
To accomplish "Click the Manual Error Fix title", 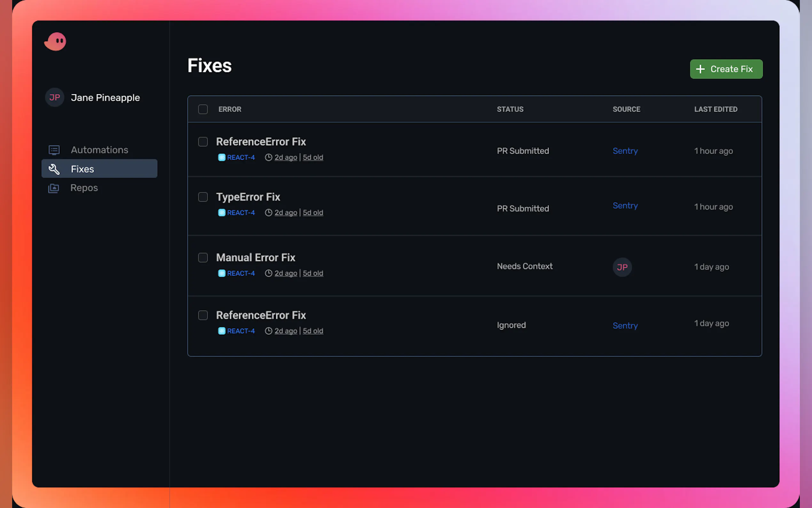I will click(255, 258).
